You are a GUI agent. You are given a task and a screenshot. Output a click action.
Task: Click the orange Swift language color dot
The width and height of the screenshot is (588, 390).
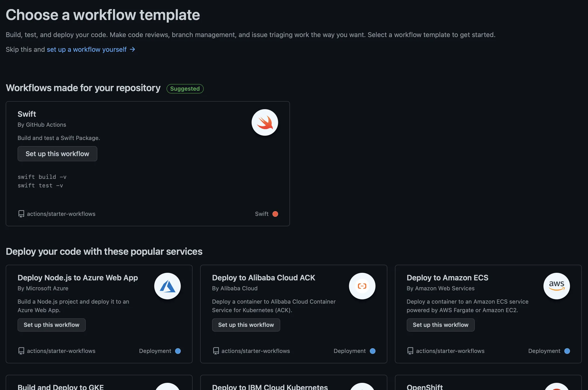[x=275, y=214]
